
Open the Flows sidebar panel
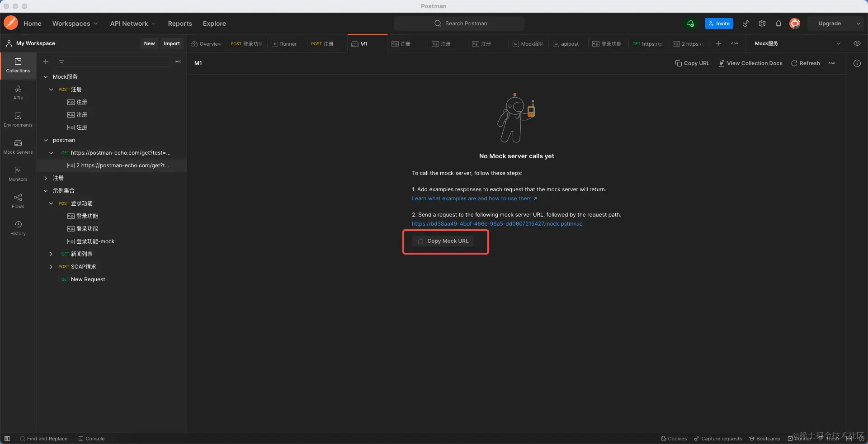click(18, 201)
